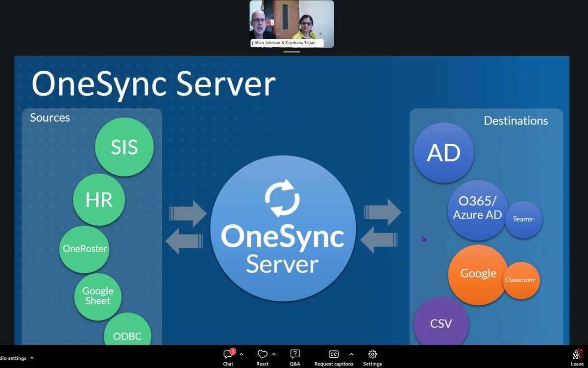Click the AD destination circle
The height and width of the screenshot is (368, 588).
point(444,153)
